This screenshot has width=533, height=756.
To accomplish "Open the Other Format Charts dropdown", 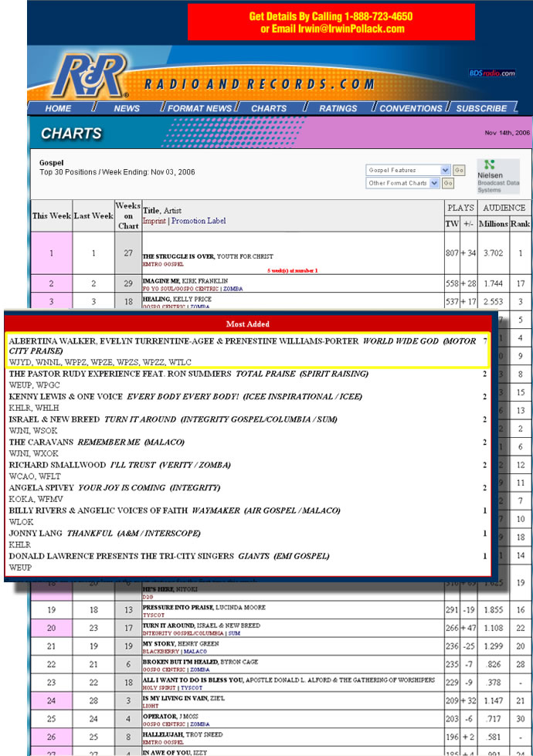I will (402, 183).
